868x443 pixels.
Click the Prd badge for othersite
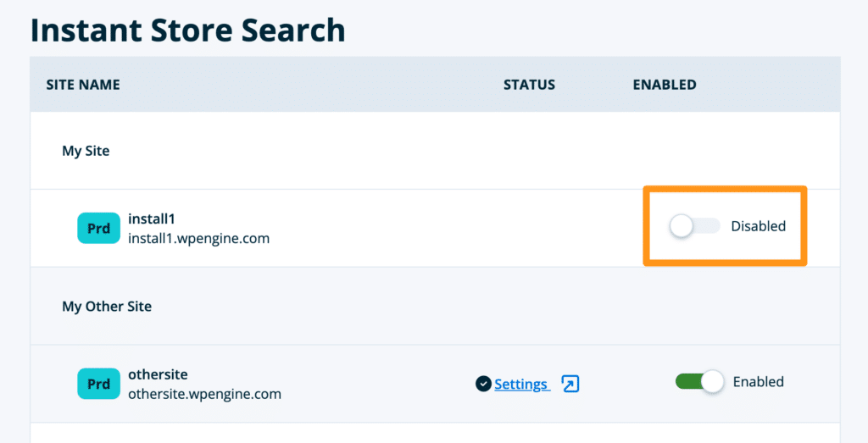(x=98, y=384)
